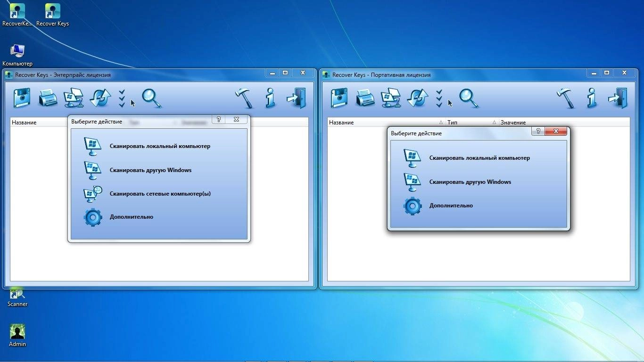644x362 pixels.
Task: Select Компьютер desktop icon
Action: coord(17,55)
